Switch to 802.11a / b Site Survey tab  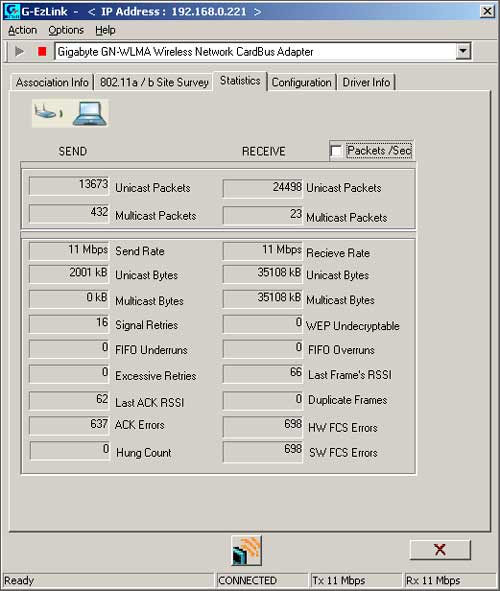pyautogui.click(x=154, y=82)
